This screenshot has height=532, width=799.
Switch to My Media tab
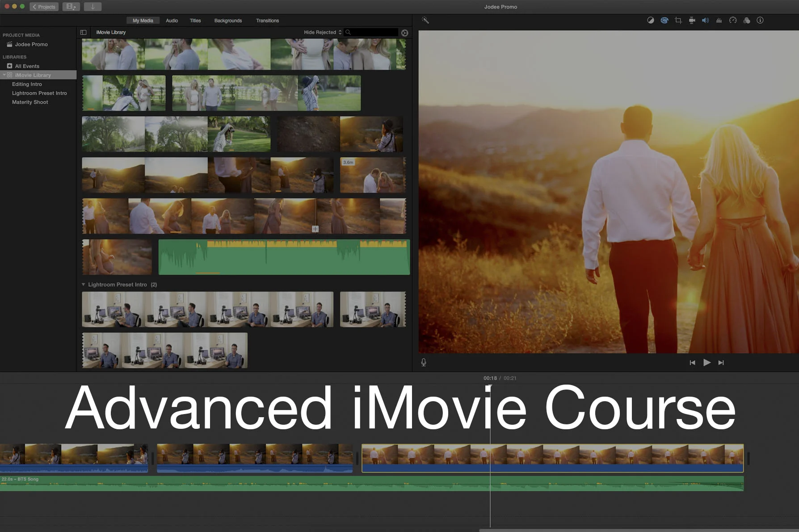click(x=143, y=21)
